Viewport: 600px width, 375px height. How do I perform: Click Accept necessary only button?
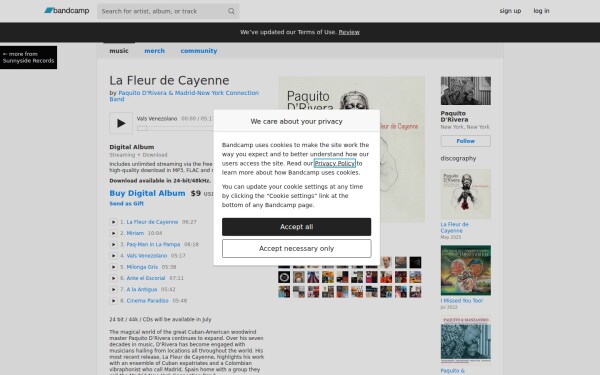click(x=297, y=249)
